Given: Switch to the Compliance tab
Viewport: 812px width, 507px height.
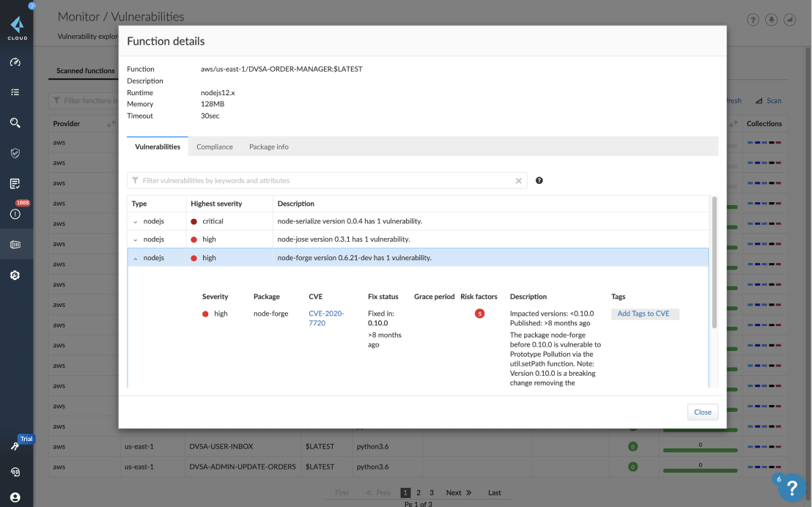Looking at the screenshot, I should point(214,146).
